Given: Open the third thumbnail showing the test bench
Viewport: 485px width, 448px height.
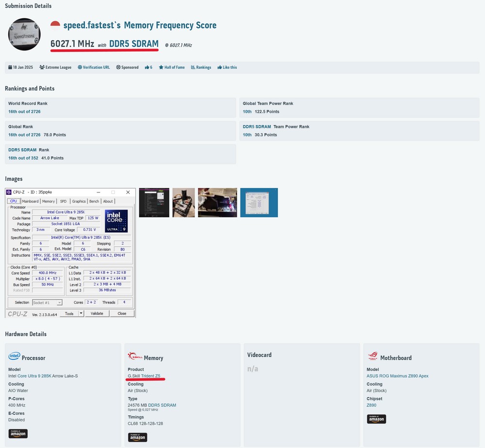Looking at the screenshot, I should [217, 203].
